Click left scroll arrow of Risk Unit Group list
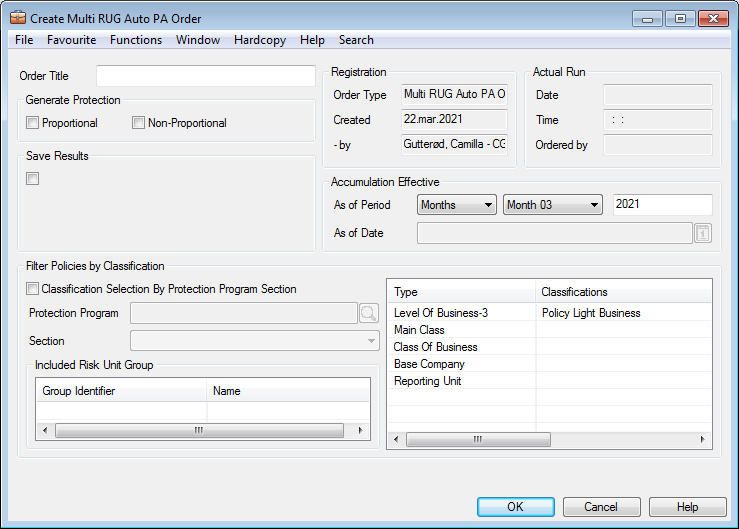 click(45, 430)
